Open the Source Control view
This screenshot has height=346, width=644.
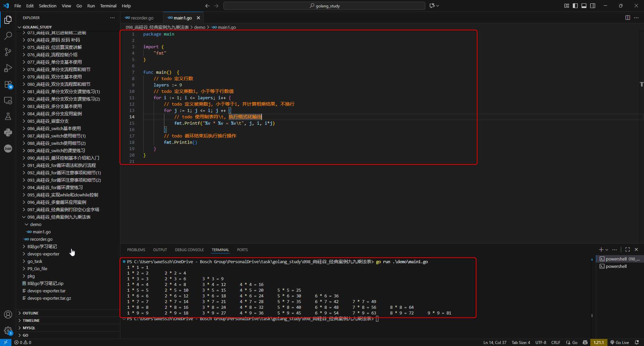[8, 52]
